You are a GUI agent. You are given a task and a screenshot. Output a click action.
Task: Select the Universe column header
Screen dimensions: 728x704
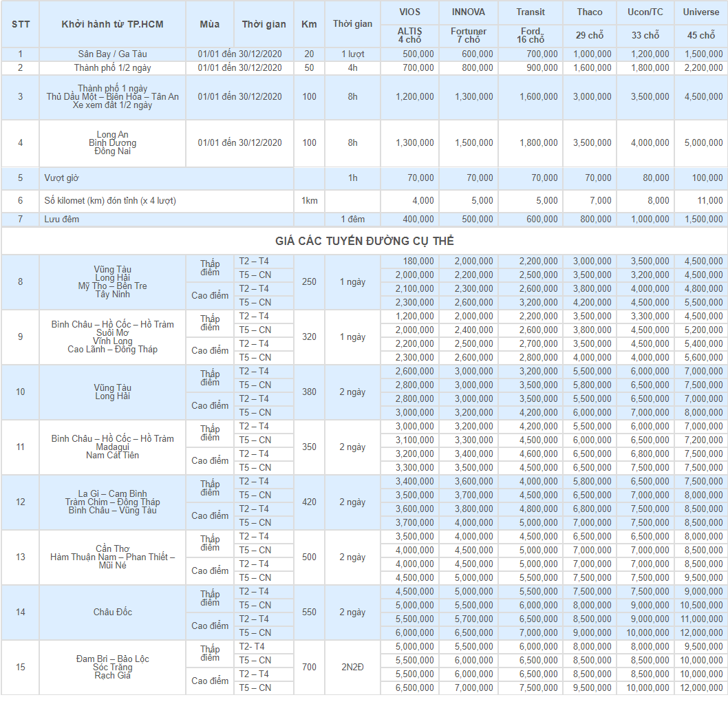(700, 12)
